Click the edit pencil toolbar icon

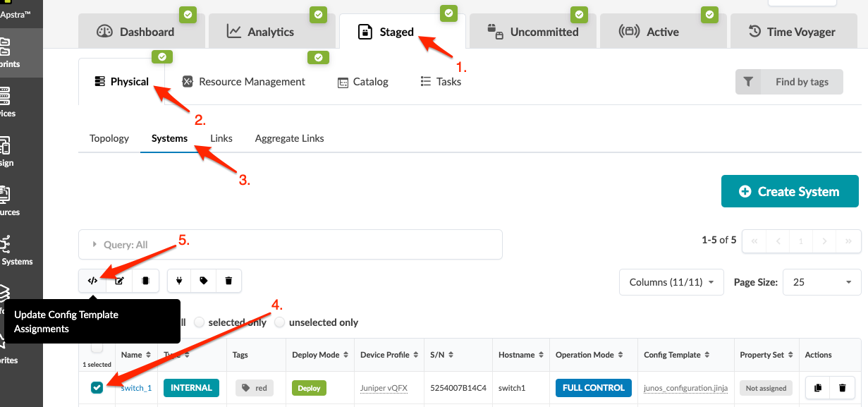pyautogui.click(x=119, y=281)
